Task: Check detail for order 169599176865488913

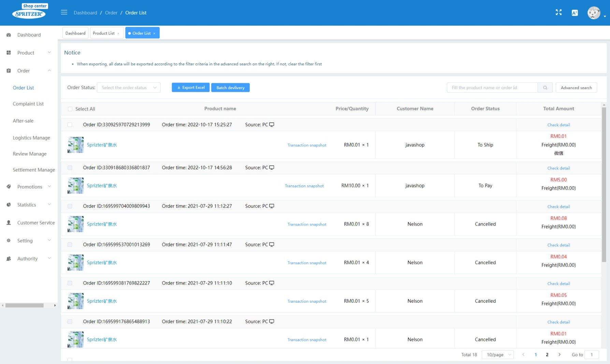Action: [x=558, y=322]
